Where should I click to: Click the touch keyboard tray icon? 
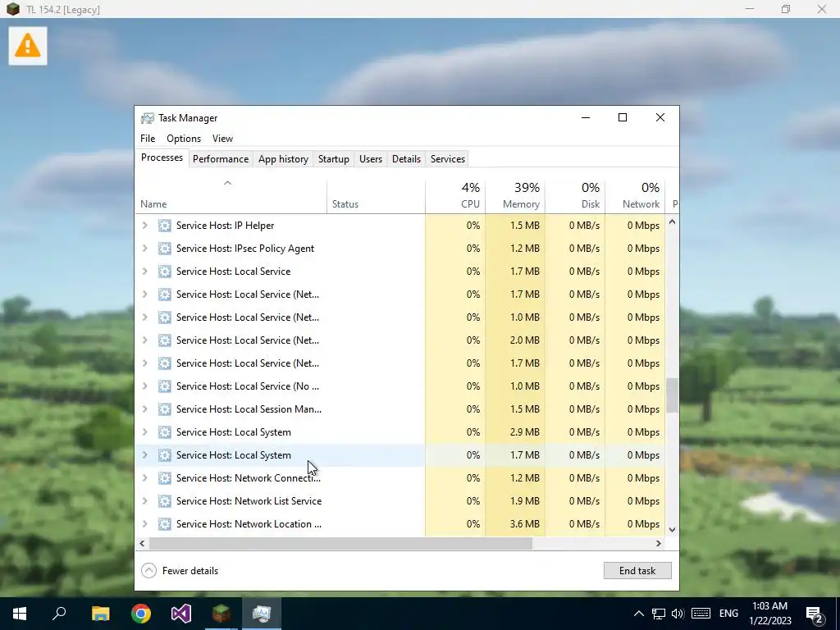point(701,614)
